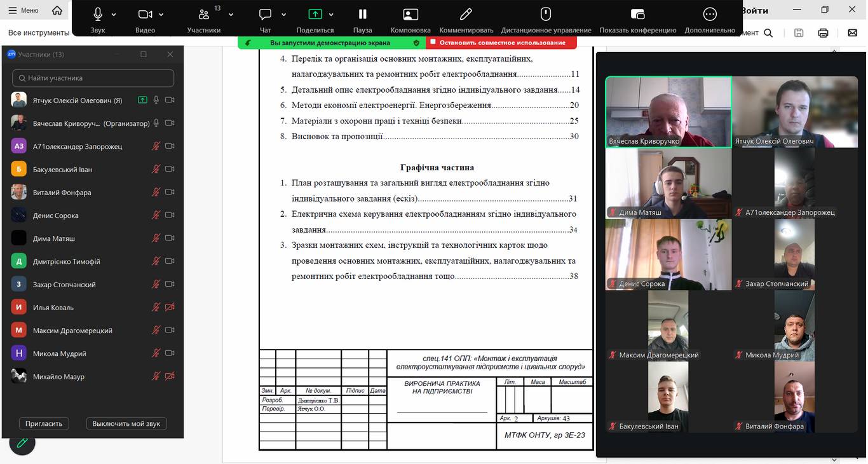Click the Remote control (Дистанционное управление) icon
The width and height of the screenshot is (868, 464).
(x=545, y=15)
